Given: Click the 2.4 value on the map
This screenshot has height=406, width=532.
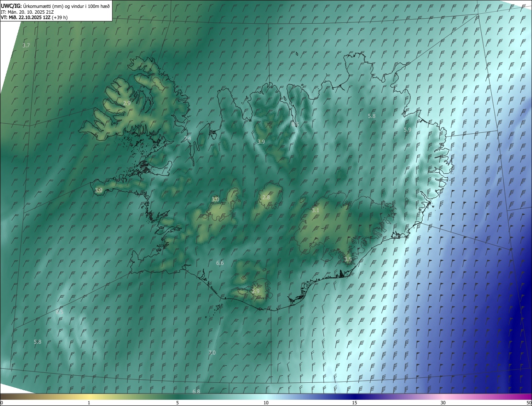Looking at the screenshot, I should point(188,138).
